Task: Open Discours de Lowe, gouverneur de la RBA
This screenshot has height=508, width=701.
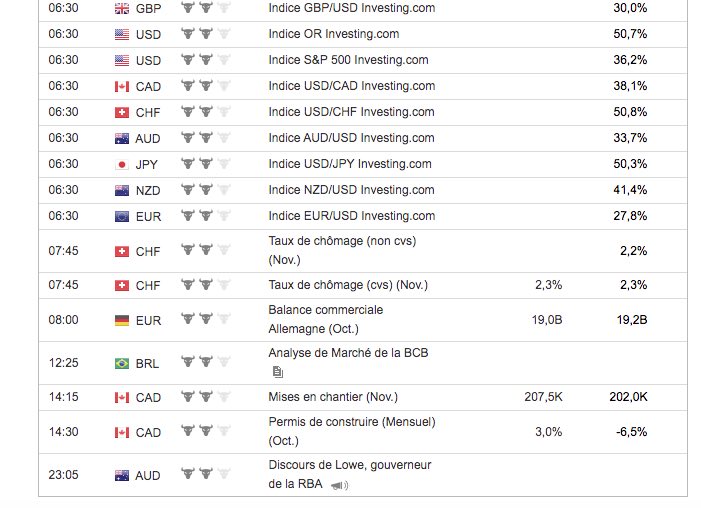Action: point(350,474)
